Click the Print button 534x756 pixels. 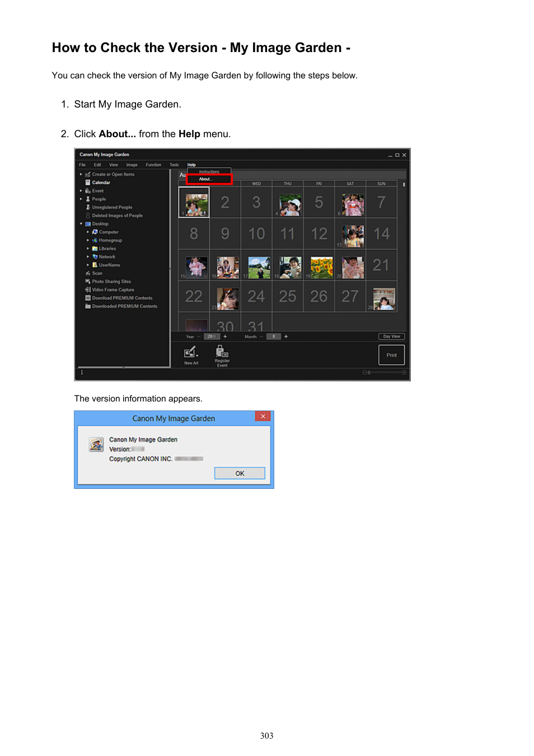[392, 355]
